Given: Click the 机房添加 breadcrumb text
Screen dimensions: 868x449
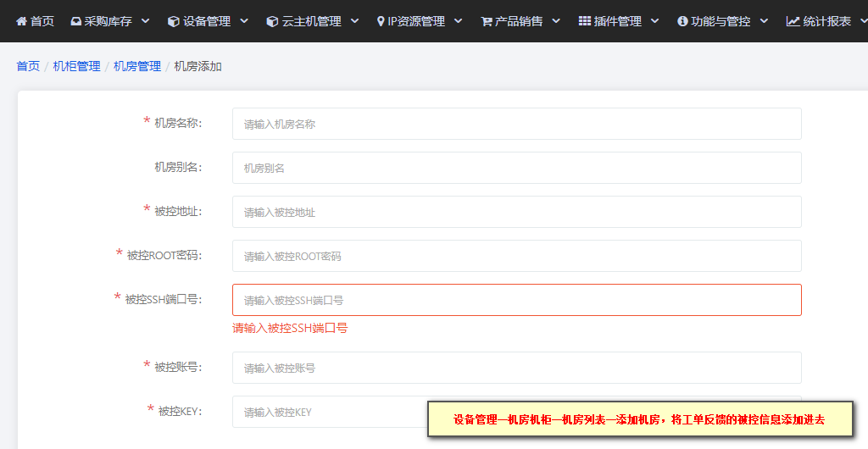Looking at the screenshot, I should click(198, 66).
